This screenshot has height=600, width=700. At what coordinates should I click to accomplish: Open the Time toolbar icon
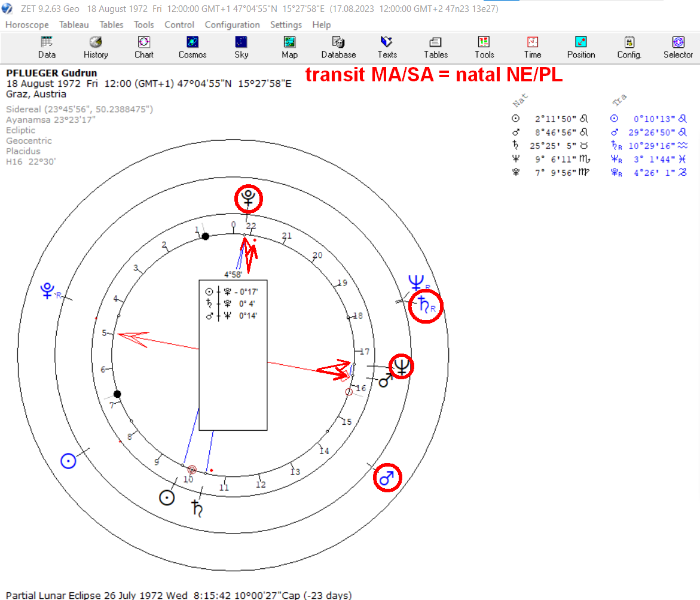tap(533, 47)
